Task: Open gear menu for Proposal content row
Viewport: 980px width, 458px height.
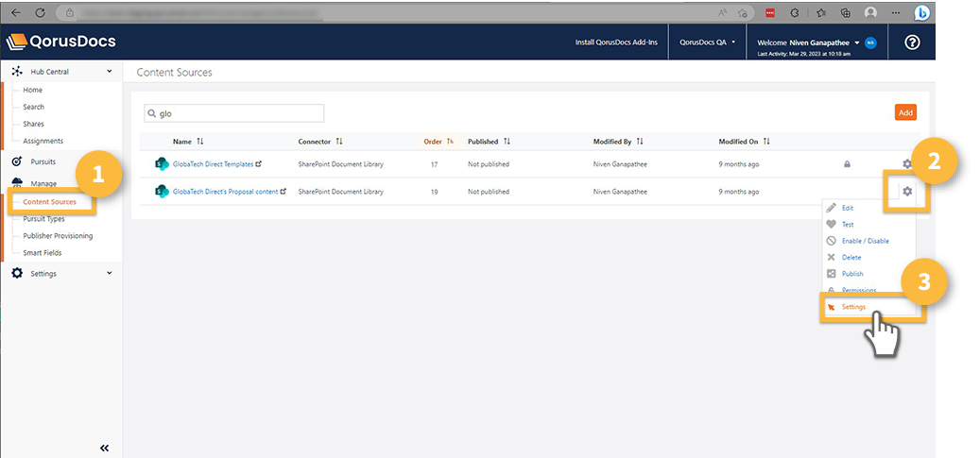Action: pyautogui.click(x=907, y=191)
